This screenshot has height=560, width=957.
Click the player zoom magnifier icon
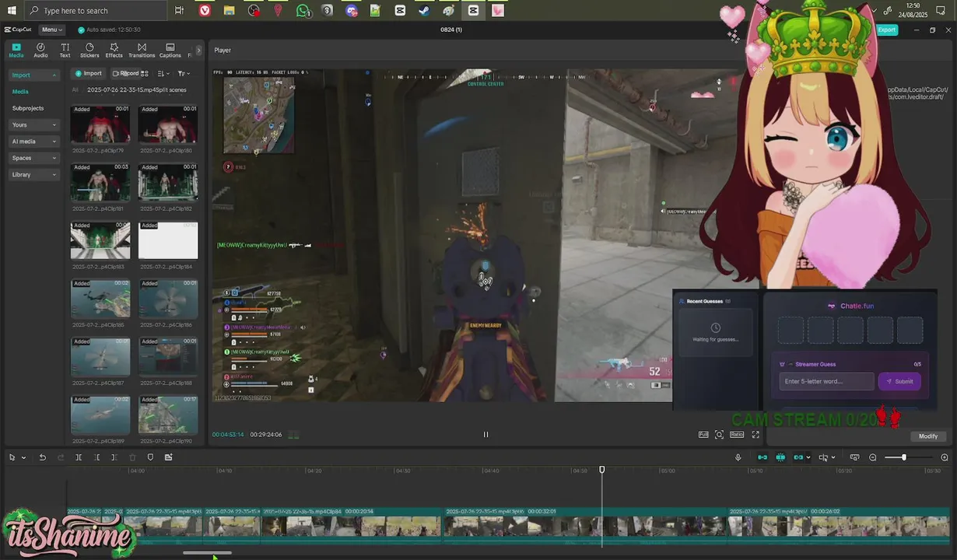pyautogui.click(x=719, y=435)
